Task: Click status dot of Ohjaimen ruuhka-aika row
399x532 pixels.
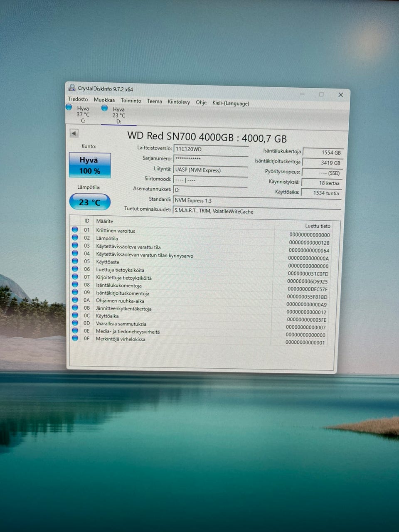Action: click(x=75, y=300)
